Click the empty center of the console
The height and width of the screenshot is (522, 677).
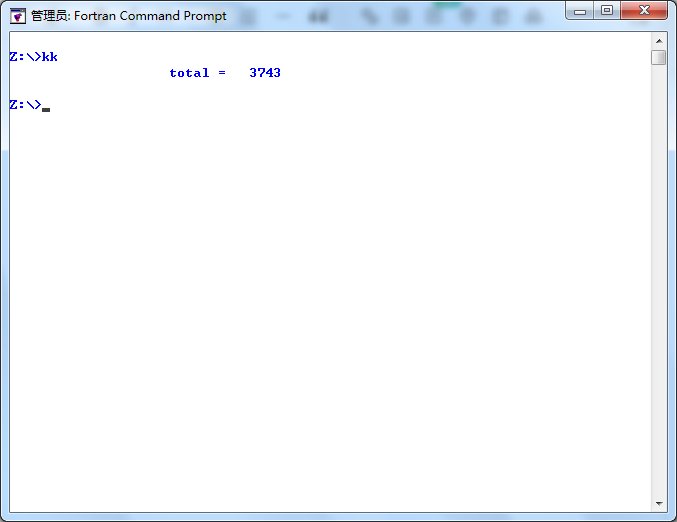point(330,280)
